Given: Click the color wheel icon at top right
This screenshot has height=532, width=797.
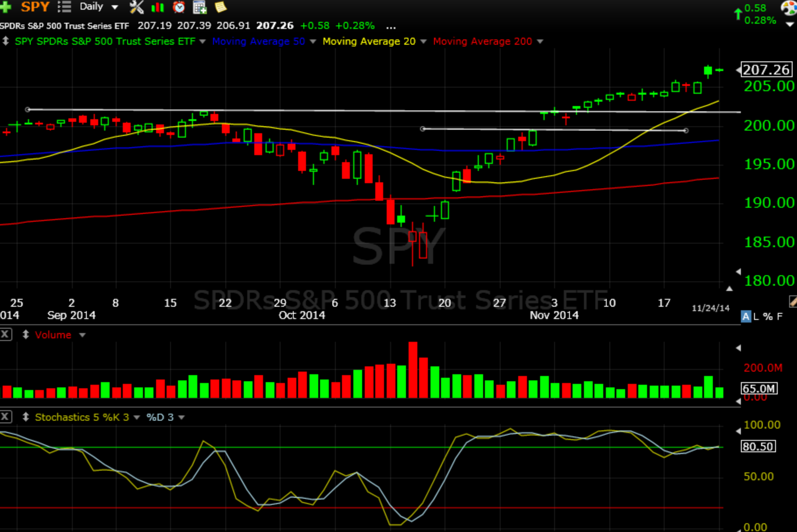Looking at the screenshot, I should click(790, 7).
